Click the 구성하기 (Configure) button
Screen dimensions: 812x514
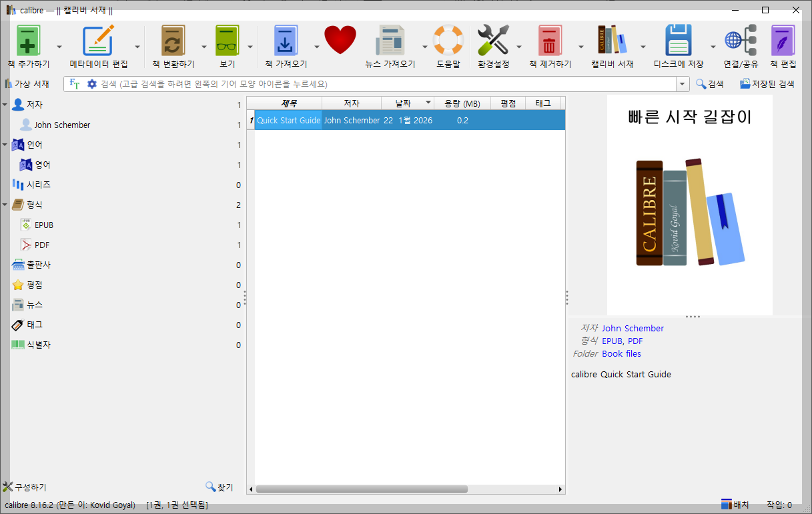[x=25, y=487]
